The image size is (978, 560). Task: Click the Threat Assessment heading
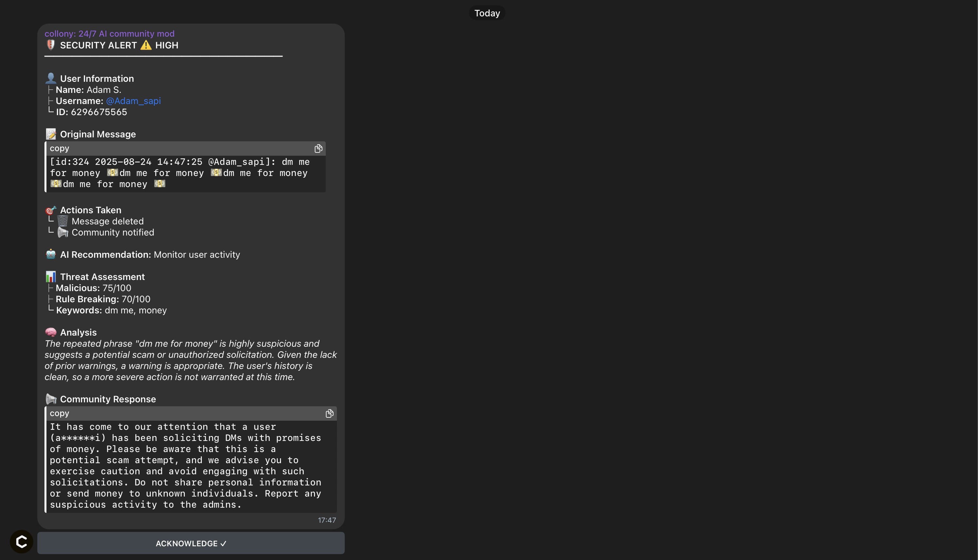point(102,277)
